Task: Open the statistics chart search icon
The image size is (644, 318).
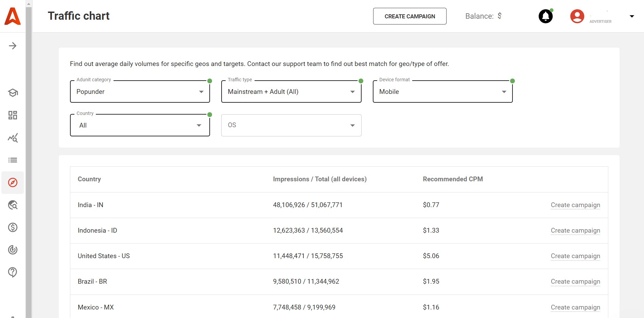Action: coord(13,138)
